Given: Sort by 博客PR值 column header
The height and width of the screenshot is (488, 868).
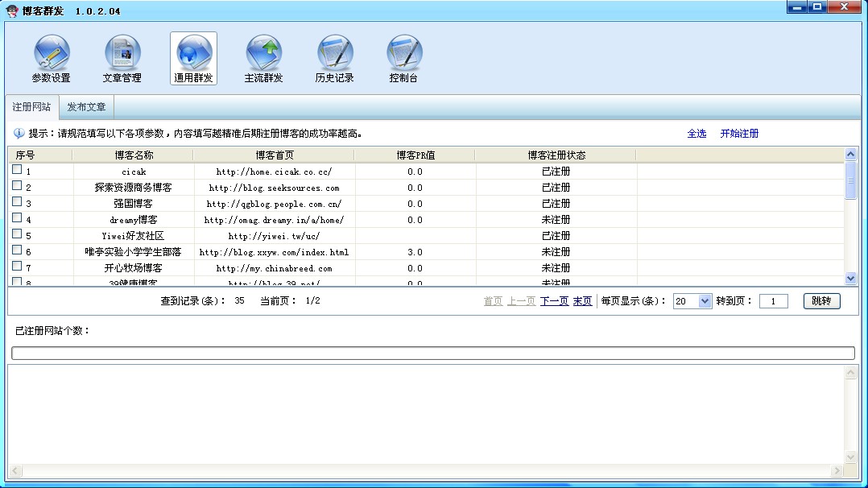Looking at the screenshot, I should click(x=415, y=155).
